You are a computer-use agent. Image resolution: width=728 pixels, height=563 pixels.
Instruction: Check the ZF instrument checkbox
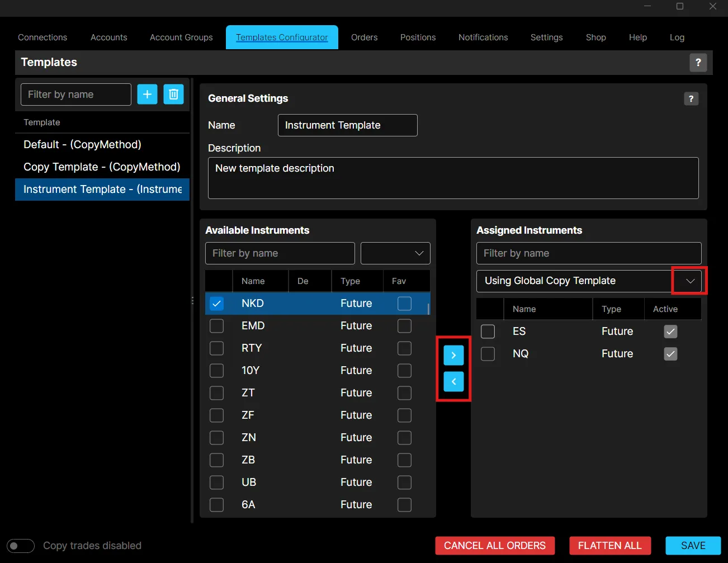216,415
